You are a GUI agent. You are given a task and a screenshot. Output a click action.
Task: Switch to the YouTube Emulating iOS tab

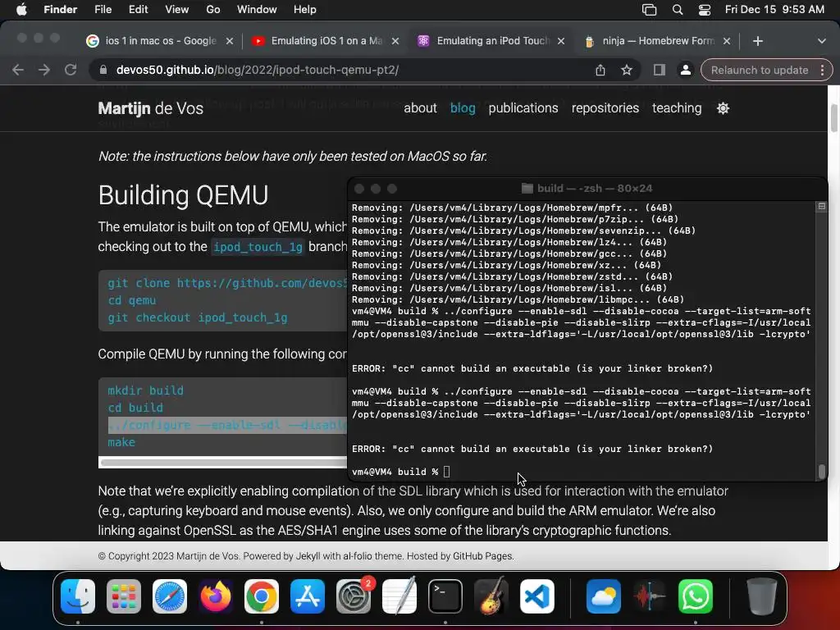326,41
